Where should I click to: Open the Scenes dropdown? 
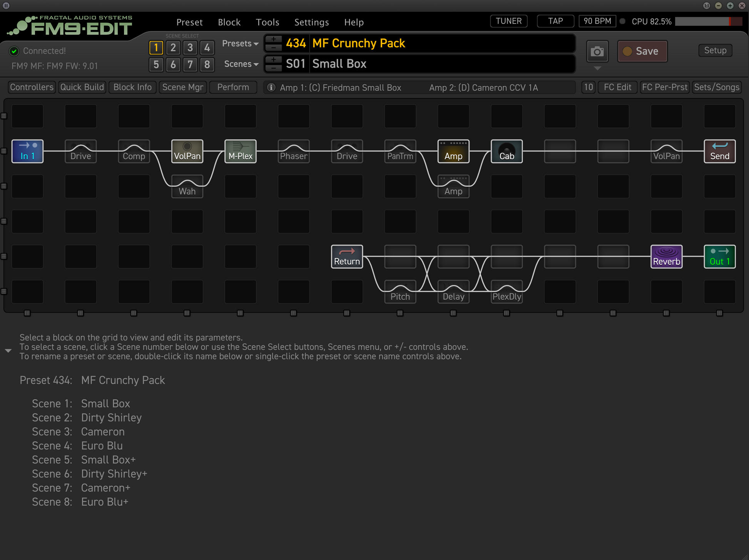pos(241,64)
